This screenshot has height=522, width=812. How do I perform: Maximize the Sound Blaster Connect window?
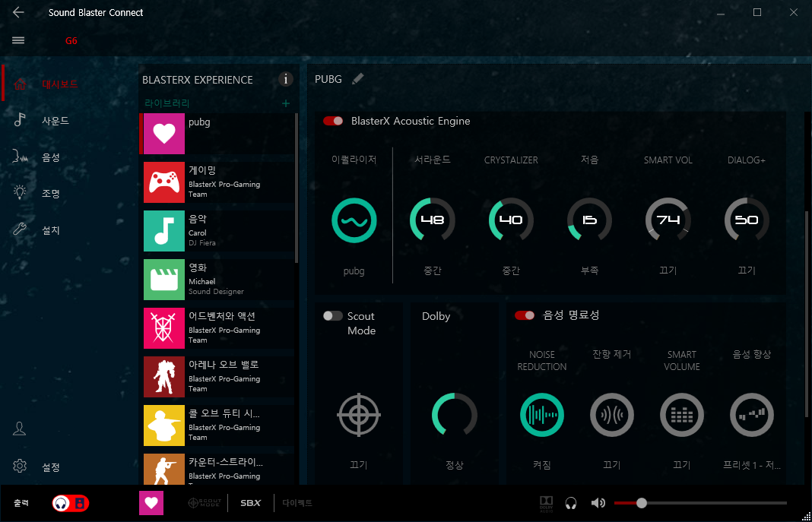pyautogui.click(x=757, y=12)
